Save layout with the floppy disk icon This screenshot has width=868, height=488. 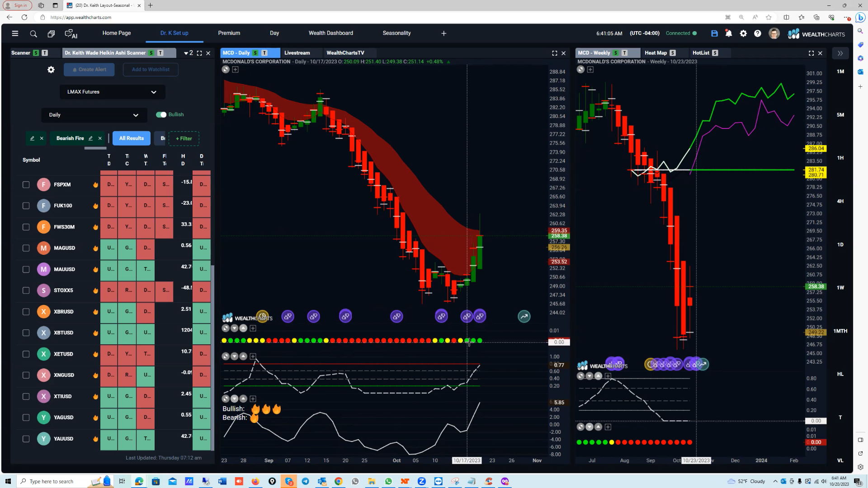click(x=714, y=33)
